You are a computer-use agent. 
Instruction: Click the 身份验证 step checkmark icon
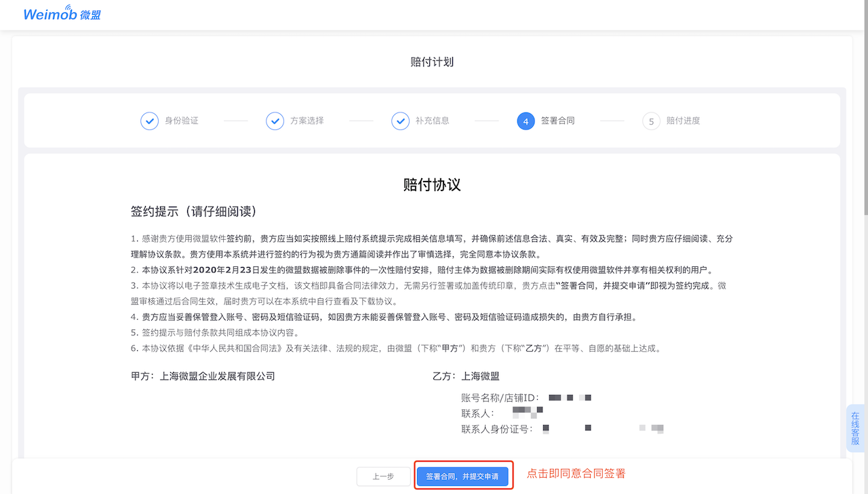149,121
